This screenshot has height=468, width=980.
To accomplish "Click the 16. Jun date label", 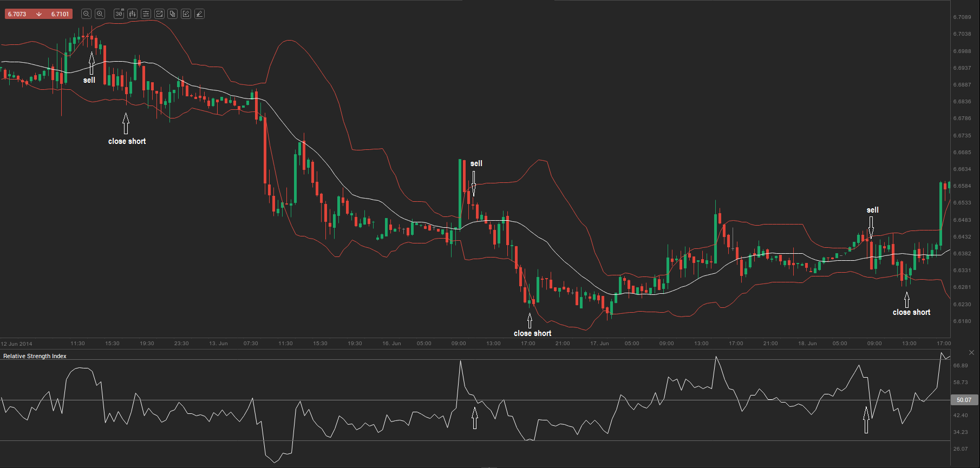I will (391, 344).
